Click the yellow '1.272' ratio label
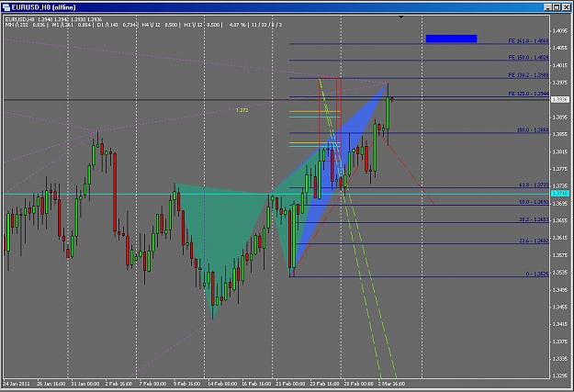Viewport: 574px width, 392px height. pos(242,110)
